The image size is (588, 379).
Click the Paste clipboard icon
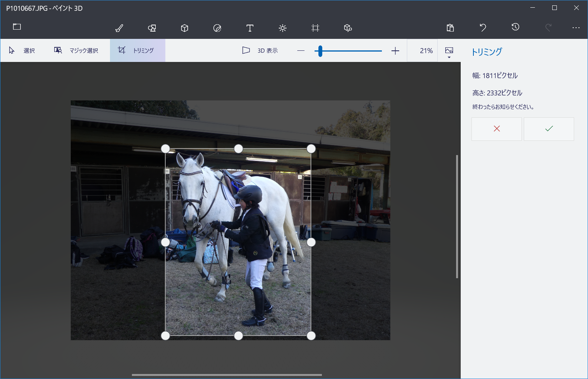click(x=450, y=28)
